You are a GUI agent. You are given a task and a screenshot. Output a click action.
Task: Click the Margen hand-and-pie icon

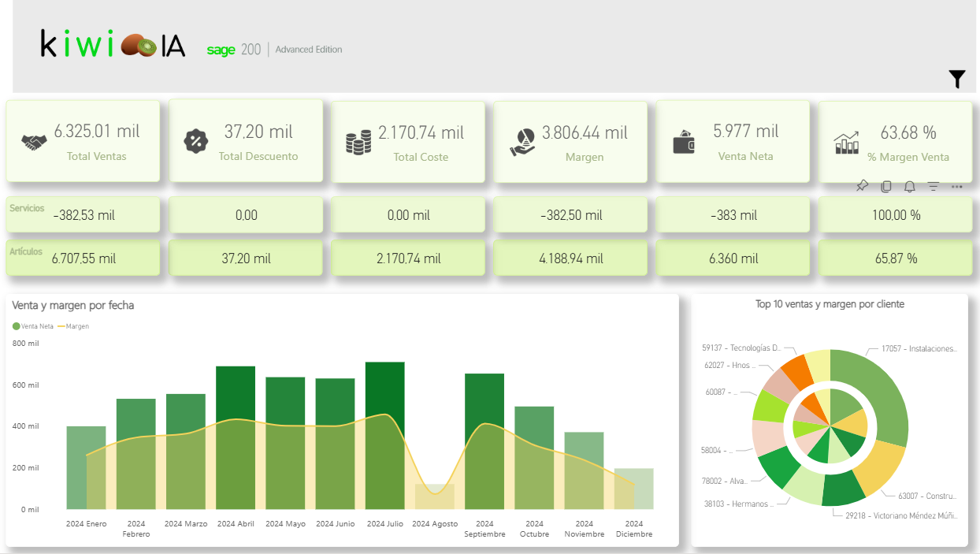(x=521, y=142)
